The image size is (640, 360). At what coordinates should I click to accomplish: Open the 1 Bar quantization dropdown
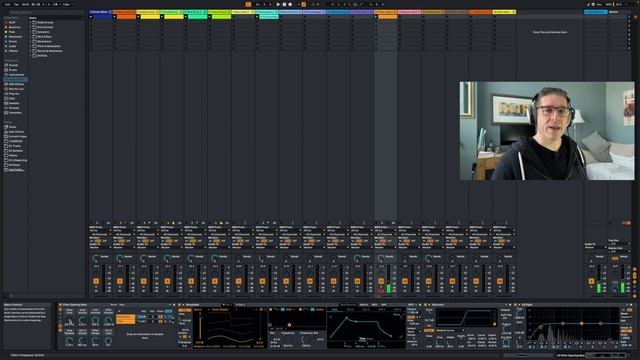(67, 4)
